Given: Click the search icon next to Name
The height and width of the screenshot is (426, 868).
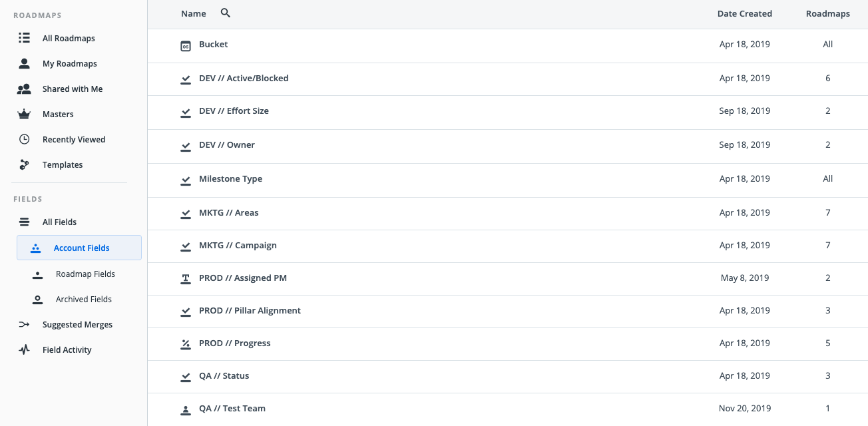Looking at the screenshot, I should [225, 13].
